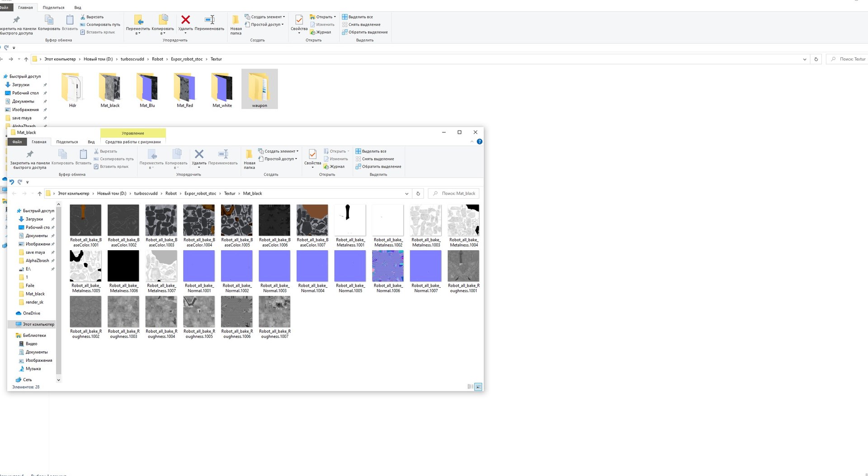Open the Hdr folder in Textur window
The height and width of the screenshot is (476, 868).
click(x=73, y=89)
